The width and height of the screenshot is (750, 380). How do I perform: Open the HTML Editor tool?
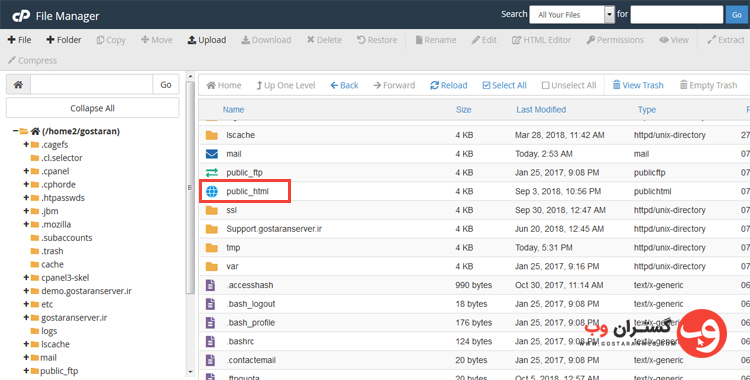(x=541, y=40)
